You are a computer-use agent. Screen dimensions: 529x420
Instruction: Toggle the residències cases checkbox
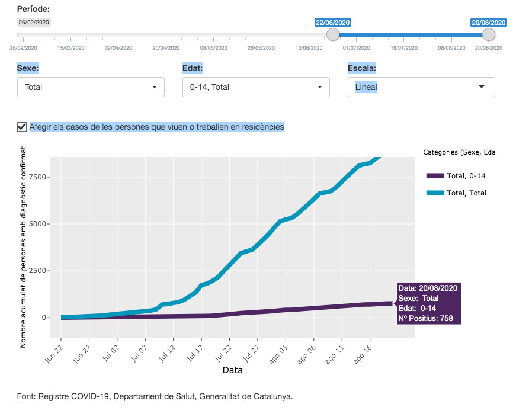[x=22, y=126]
